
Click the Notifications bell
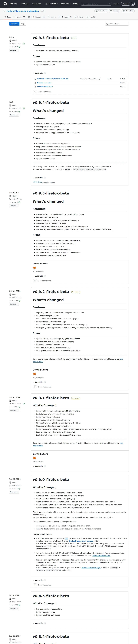click(97, 11)
